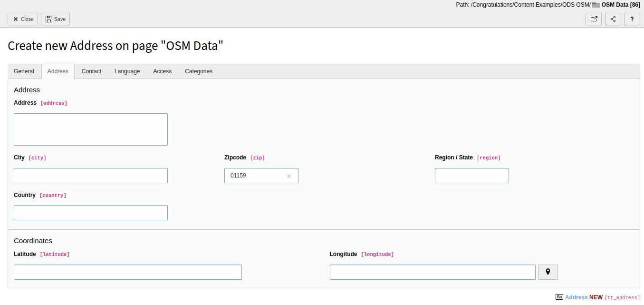
Task: Focus the Region / State field
Action: 472,176
